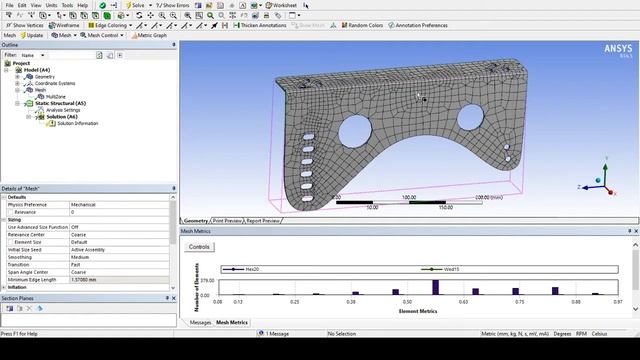Viewport: 640px width, 360px height.
Task: Toggle Random Colors
Action: (362, 25)
